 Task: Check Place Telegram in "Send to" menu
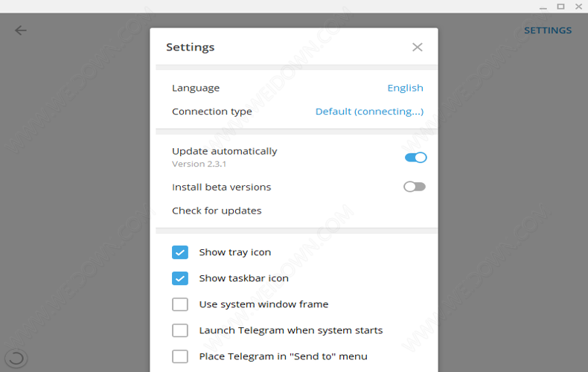(180, 356)
